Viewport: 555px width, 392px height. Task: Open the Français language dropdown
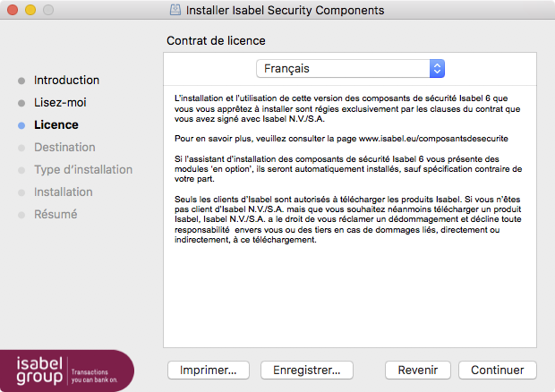(350, 69)
